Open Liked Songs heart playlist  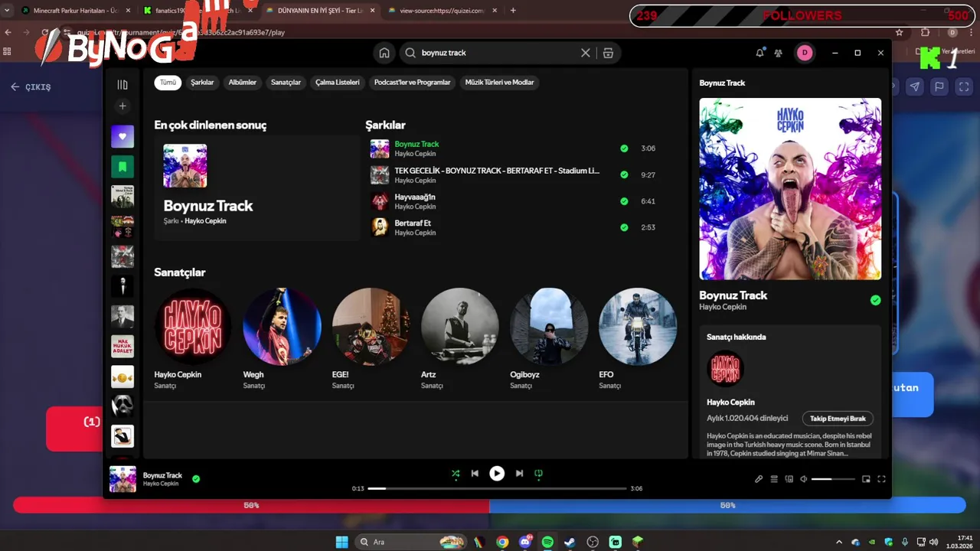coord(122,137)
